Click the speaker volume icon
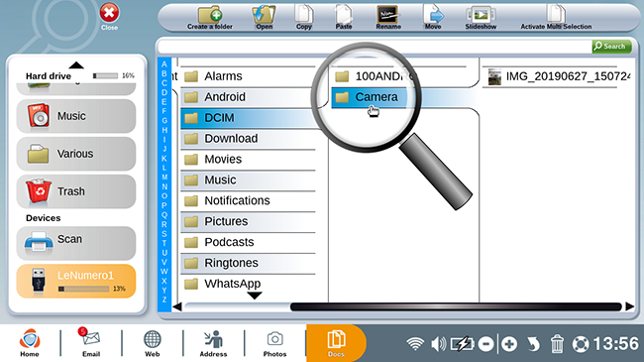 (438, 343)
